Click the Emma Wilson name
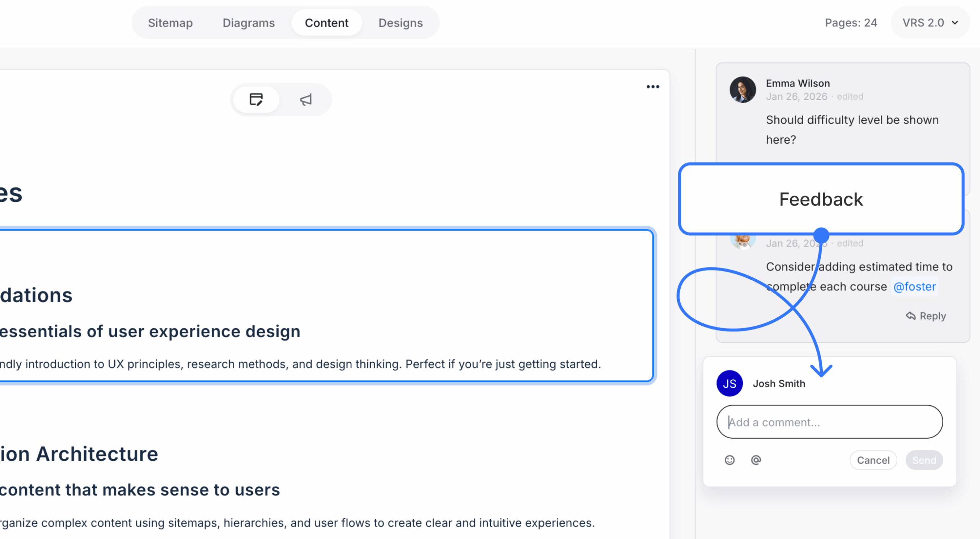 798,83
